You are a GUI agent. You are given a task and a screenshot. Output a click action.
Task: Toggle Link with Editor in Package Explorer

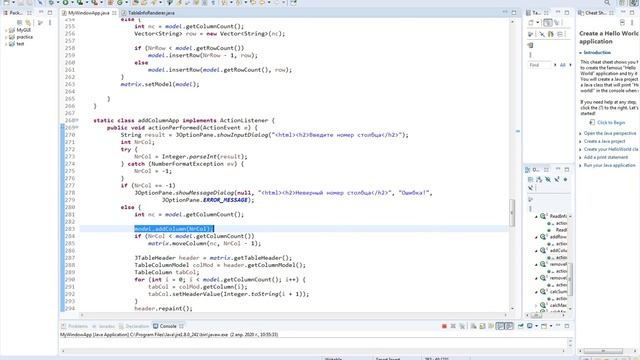tap(28, 22)
